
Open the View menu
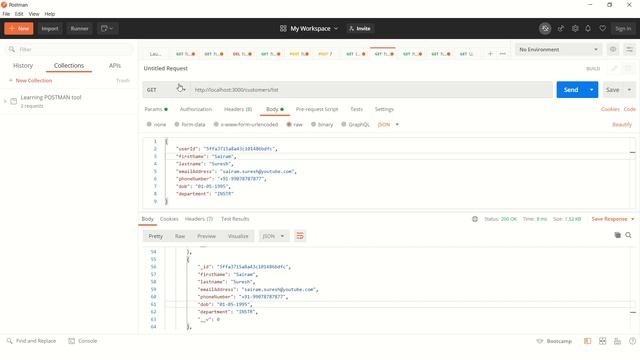(x=34, y=14)
